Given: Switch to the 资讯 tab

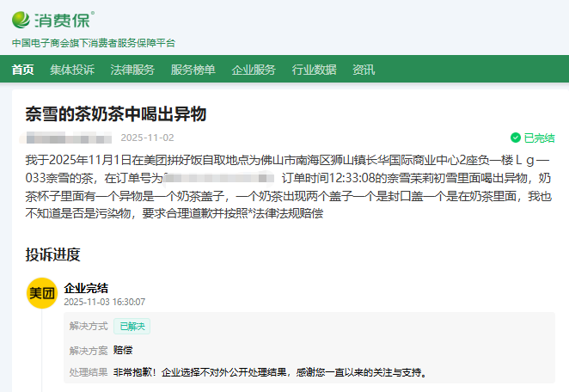Looking at the screenshot, I should 364,70.
